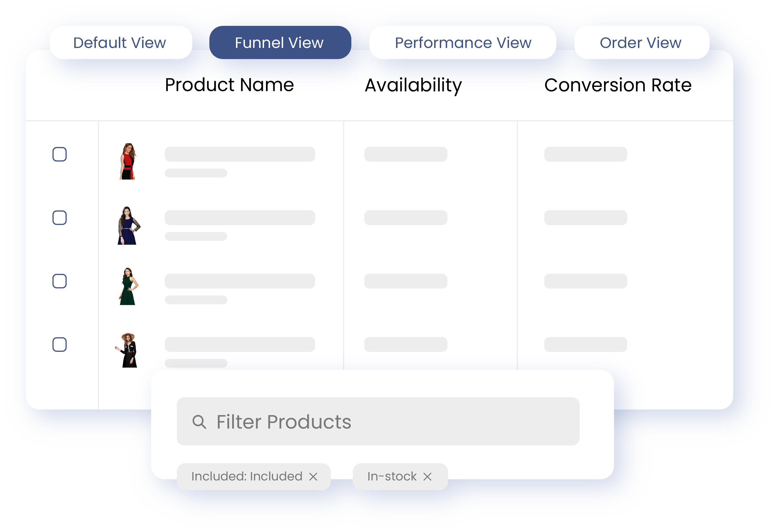Enable the last product row checkbox
This screenshot has height=532, width=775.
[x=59, y=344]
